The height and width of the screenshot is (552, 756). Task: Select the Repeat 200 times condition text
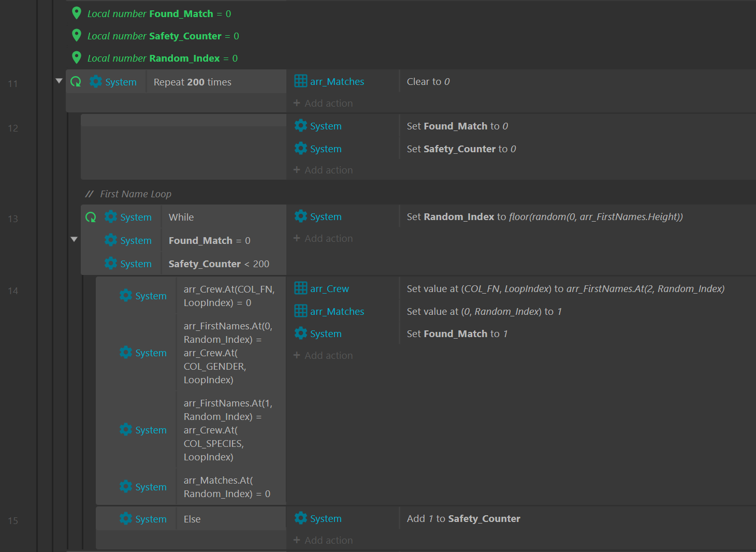click(193, 82)
